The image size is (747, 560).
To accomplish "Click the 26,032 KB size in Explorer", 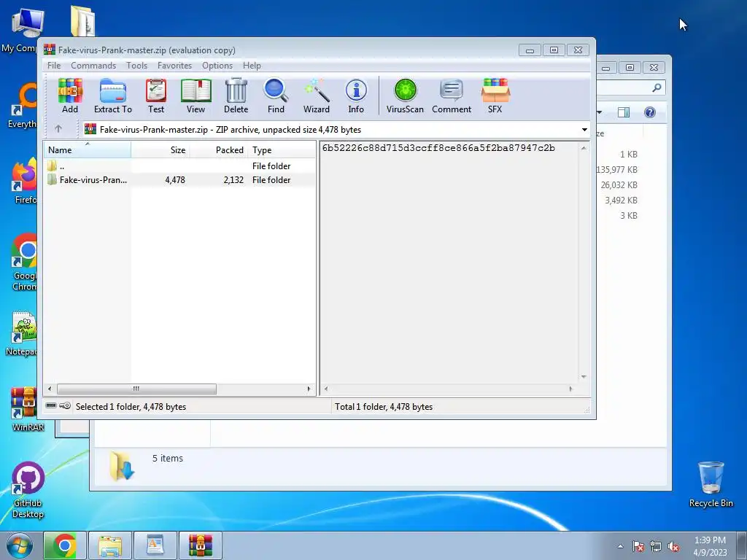I will coord(619,184).
